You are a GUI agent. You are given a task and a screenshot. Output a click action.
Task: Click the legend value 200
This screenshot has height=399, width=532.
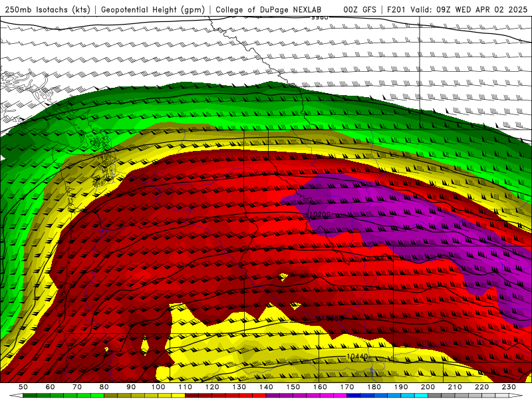pyautogui.click(x=428, y=387)
